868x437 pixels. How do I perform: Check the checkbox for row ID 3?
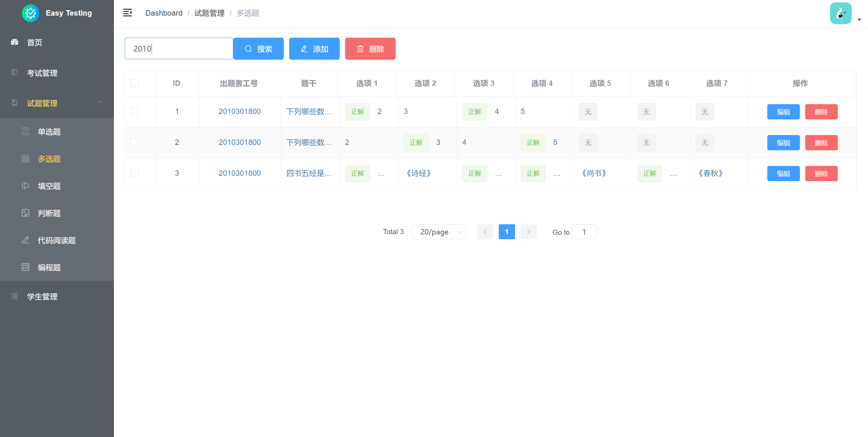135,173
